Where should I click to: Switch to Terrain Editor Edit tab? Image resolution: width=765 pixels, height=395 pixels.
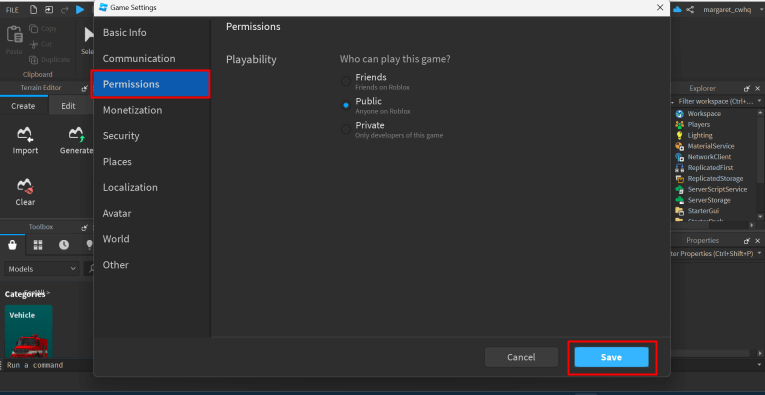click(x=68, y=106)
